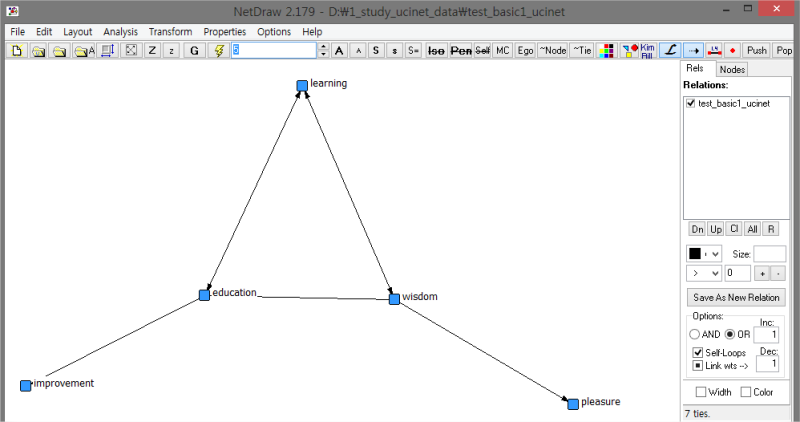This screenshot has height=422, width=800.
Task: Click the small z zoom-out button
Action: (x=171, y=51)
